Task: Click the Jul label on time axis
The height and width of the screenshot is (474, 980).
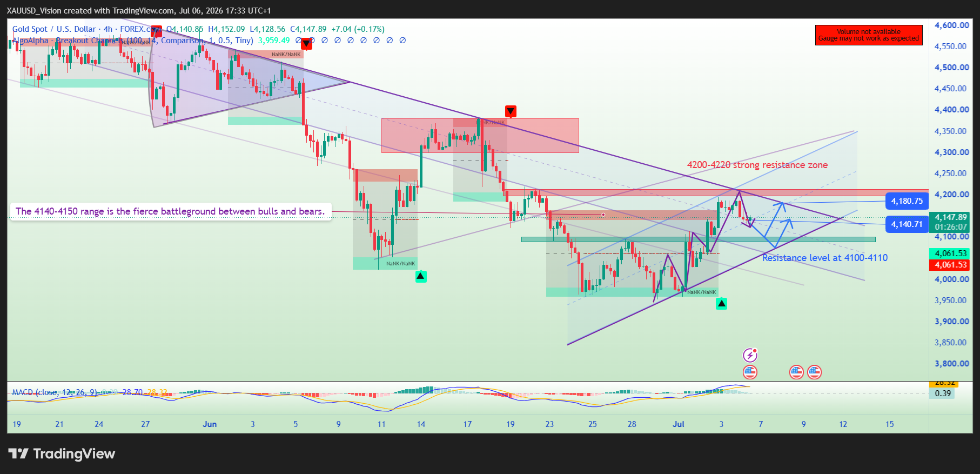Action: (679, 424)
